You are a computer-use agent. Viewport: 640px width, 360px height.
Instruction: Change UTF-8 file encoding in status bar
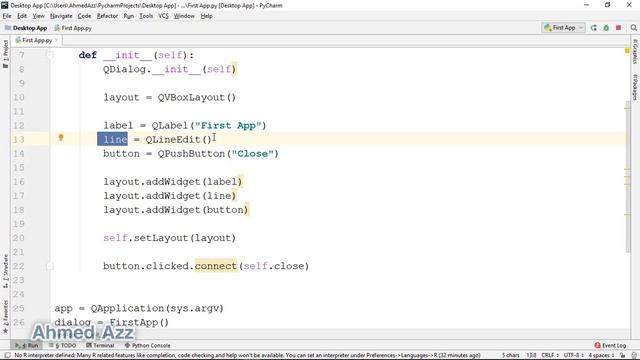click(x=573, y=356)
